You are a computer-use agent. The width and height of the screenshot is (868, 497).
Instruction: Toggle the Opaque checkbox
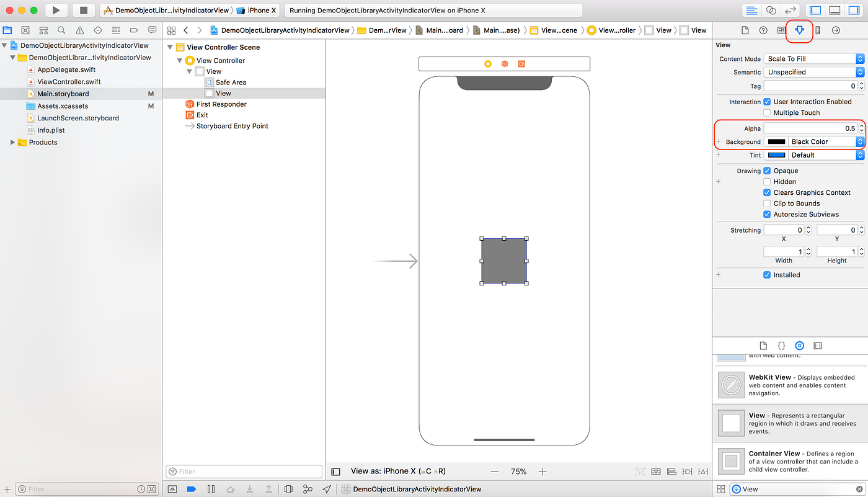click(x=767, y=171)
